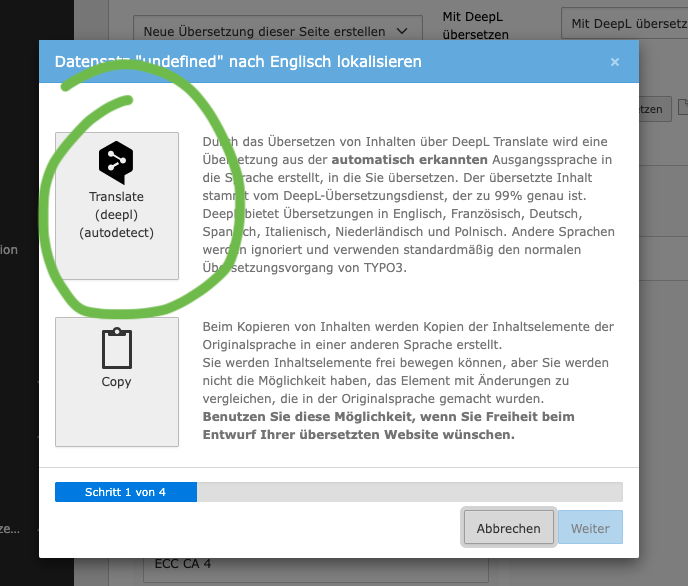Viewport: 688px width, 586px height.
Task: Close the localize dialog with X
Action: pos(615,62)
